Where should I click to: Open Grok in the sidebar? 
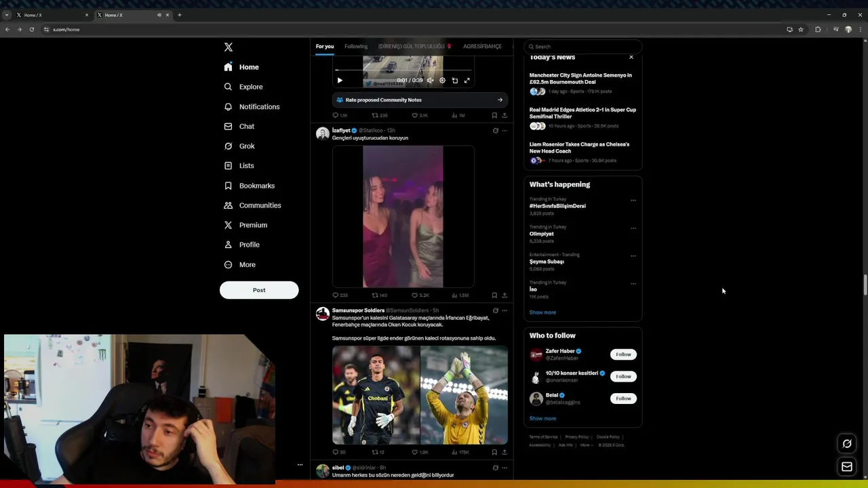point(239,146)
